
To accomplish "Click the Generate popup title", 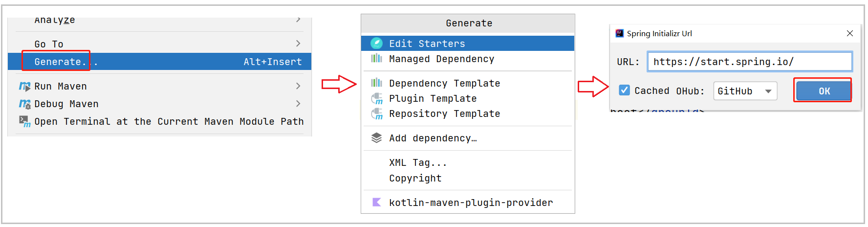I will [x=469, y=23].
